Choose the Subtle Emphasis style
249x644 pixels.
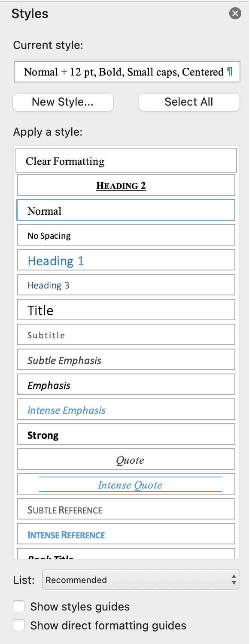[x=126, y=359]
